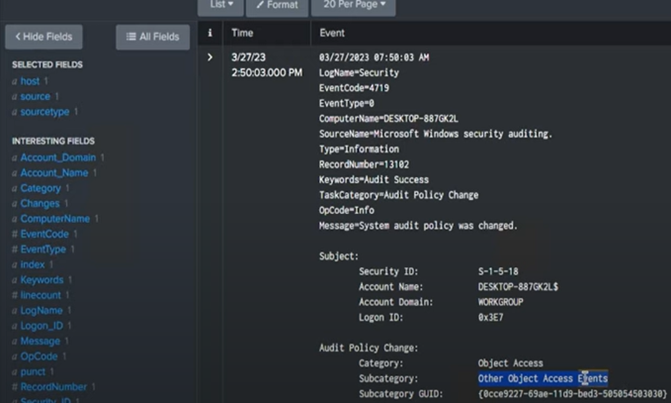Click the Hide Fields button
The height and width of the screenshot is (403, 671).
pyautogui.click(x=43, y=37)
